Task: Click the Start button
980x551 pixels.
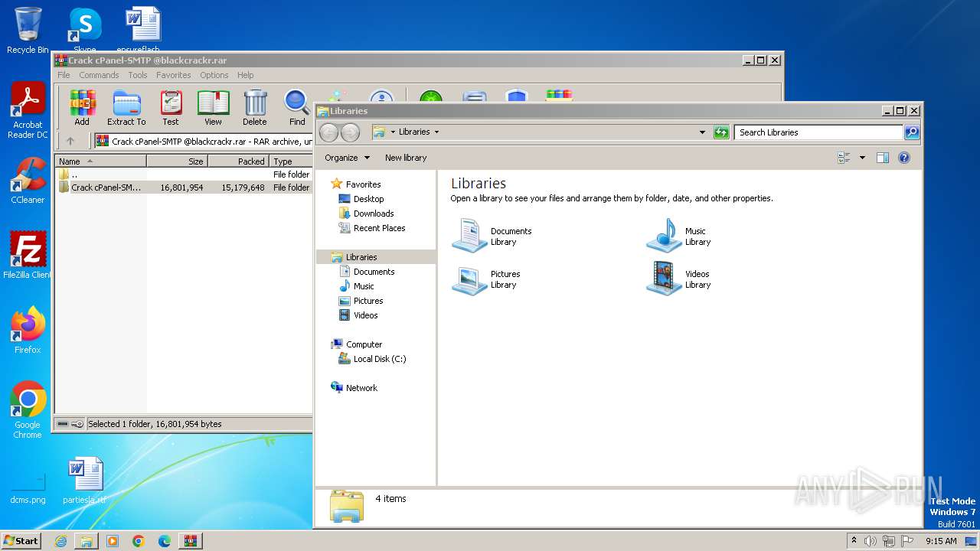Action: [21, 541]
